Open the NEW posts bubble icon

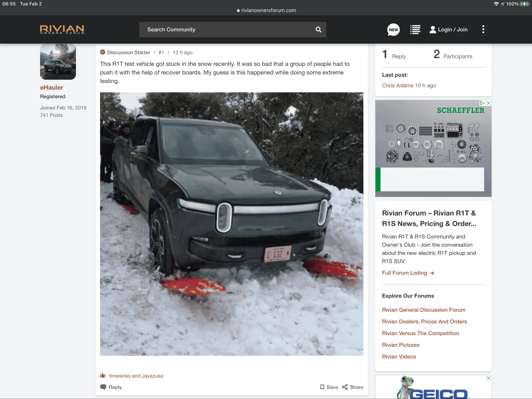393,29
